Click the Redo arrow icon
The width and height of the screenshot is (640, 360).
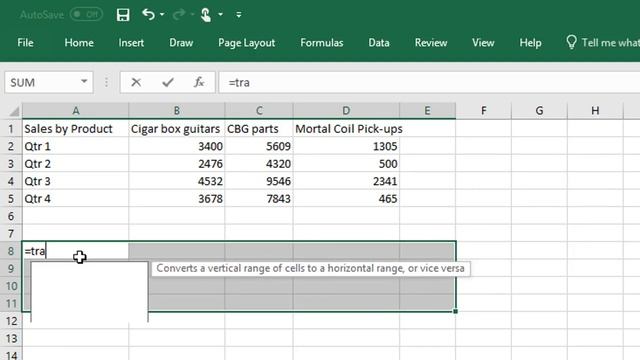[x=179, y=15]
